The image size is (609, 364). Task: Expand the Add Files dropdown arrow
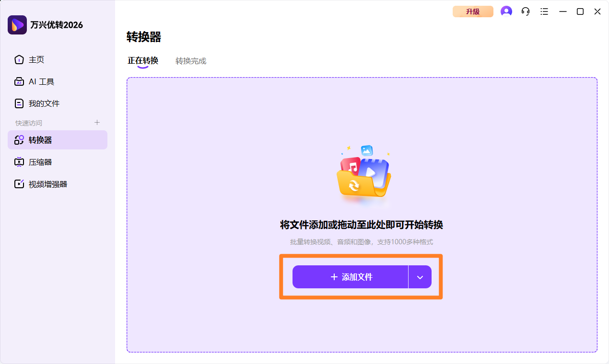420,277
